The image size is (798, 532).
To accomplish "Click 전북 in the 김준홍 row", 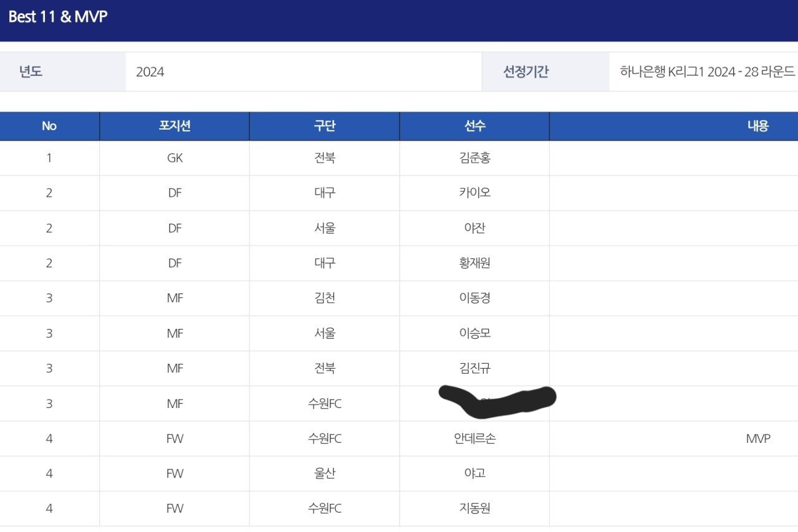I will point(324,158).
